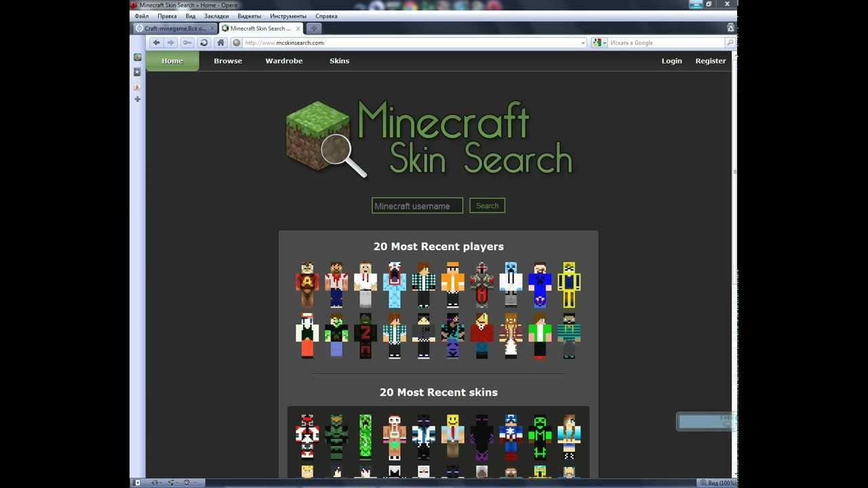Open the brown-haired girl skin in light blue top

click(x=570, y=437)
